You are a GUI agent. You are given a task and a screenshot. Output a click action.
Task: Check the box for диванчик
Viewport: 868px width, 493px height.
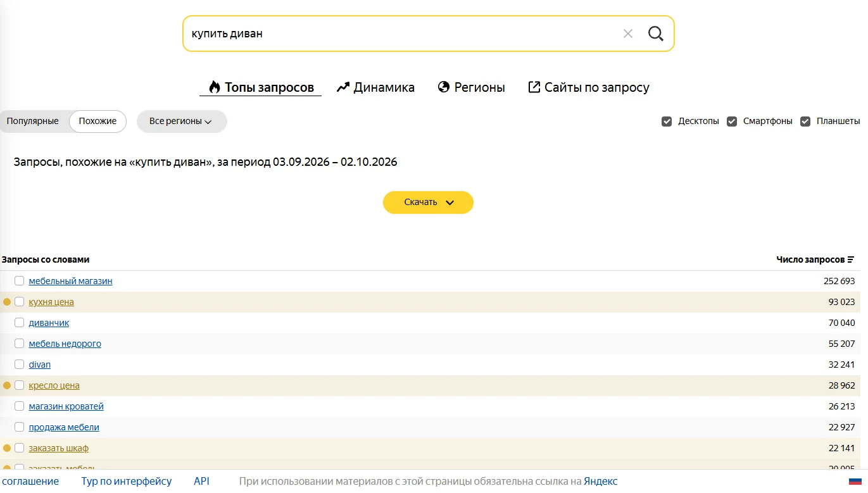[19, 322]
